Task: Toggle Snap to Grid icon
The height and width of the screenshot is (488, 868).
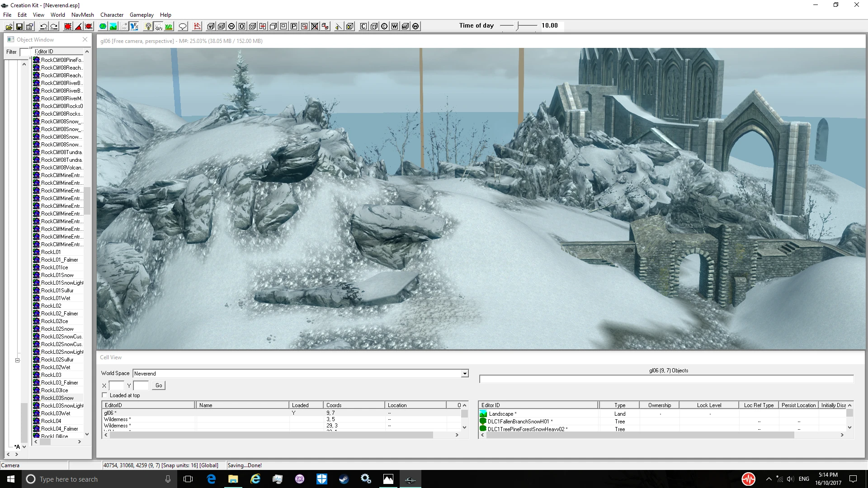Action: (x=68, y=26)
